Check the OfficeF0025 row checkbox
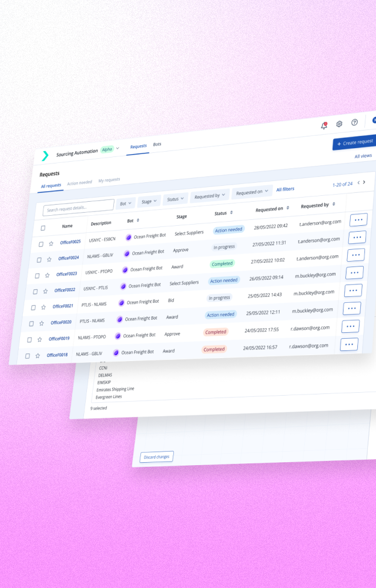This screenshot has width=376, height=588. click(x=41, y=244)
